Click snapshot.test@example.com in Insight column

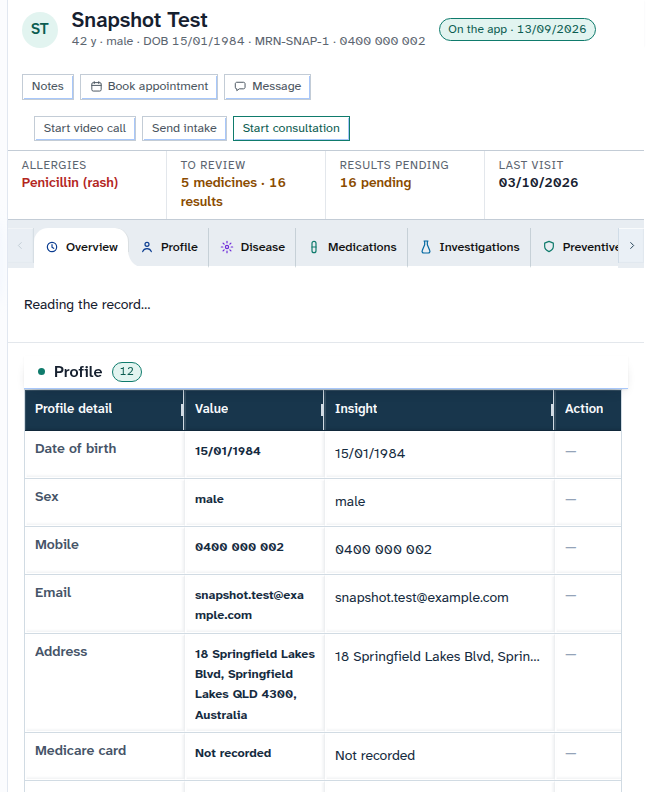click(x=422, y=598)
